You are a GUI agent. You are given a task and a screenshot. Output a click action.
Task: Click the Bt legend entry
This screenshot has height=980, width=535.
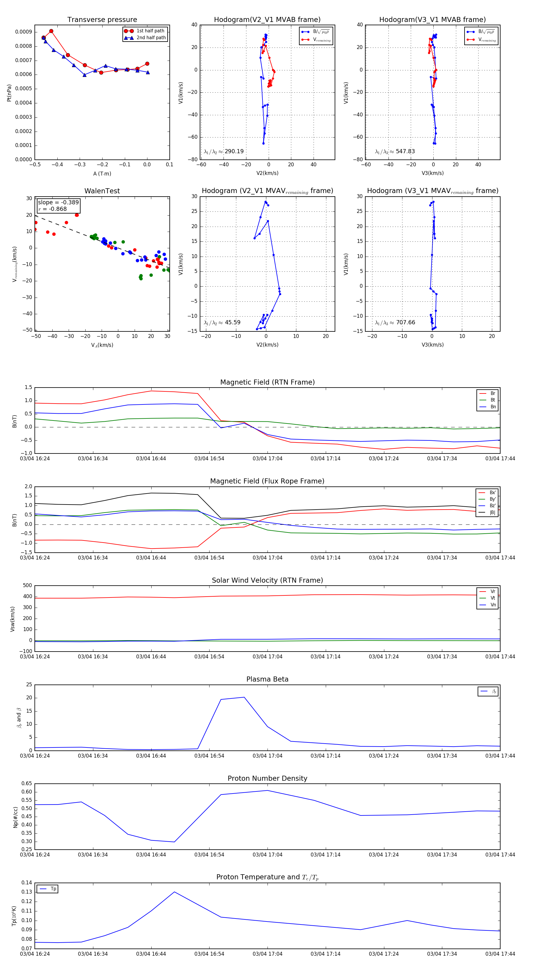[487, 400]
